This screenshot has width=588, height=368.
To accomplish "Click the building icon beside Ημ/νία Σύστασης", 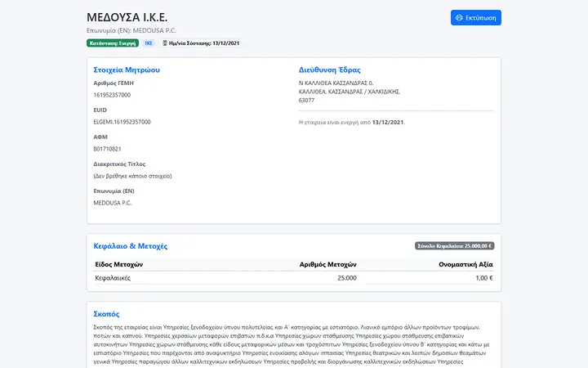I will tap(165, 43).
